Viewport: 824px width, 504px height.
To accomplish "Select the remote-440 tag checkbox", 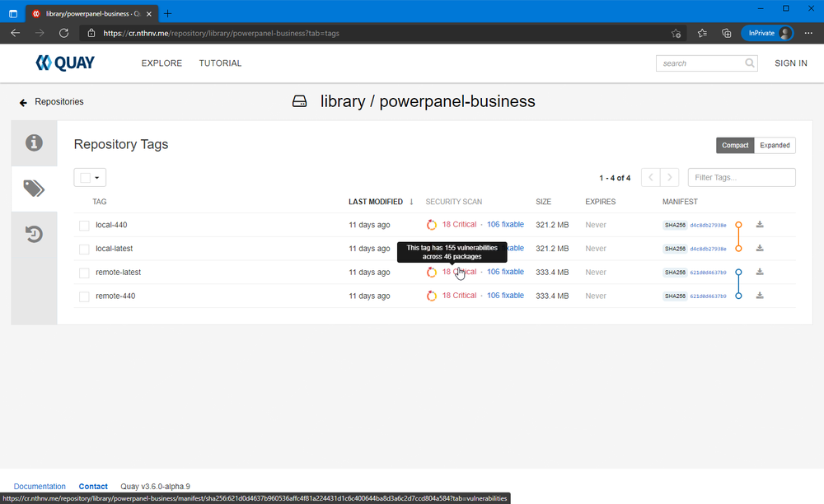I will (84, 296).
